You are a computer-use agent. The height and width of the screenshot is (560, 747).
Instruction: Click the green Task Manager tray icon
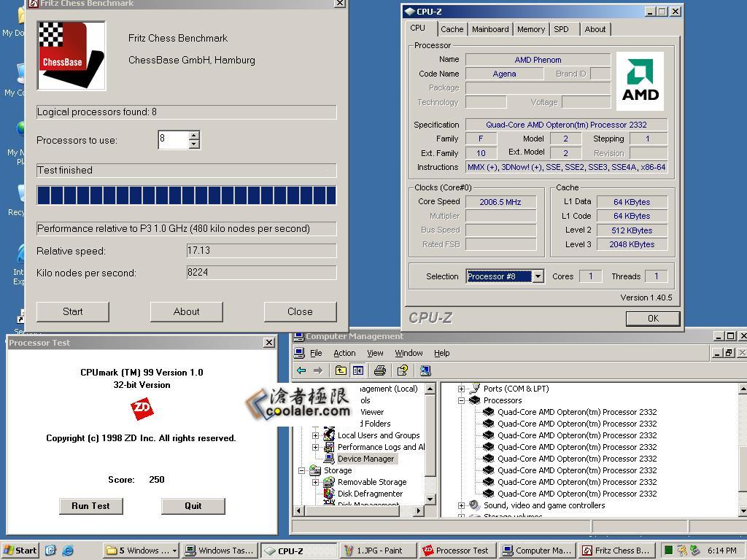coord(669,551)
